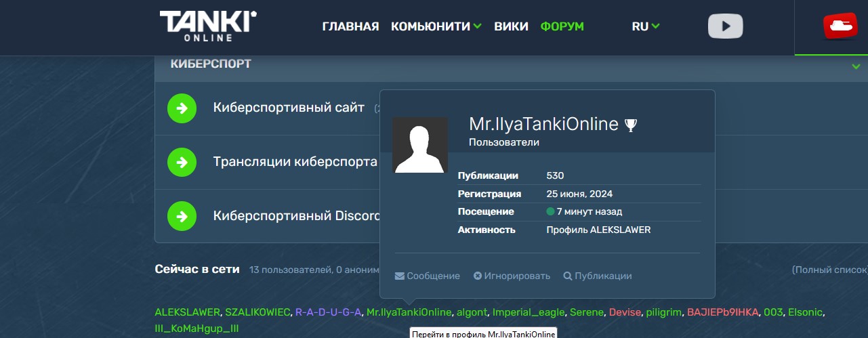The image size is (868, 338).
Task: Click the registration date 25 июня, 2024
Action: (579, 194)
